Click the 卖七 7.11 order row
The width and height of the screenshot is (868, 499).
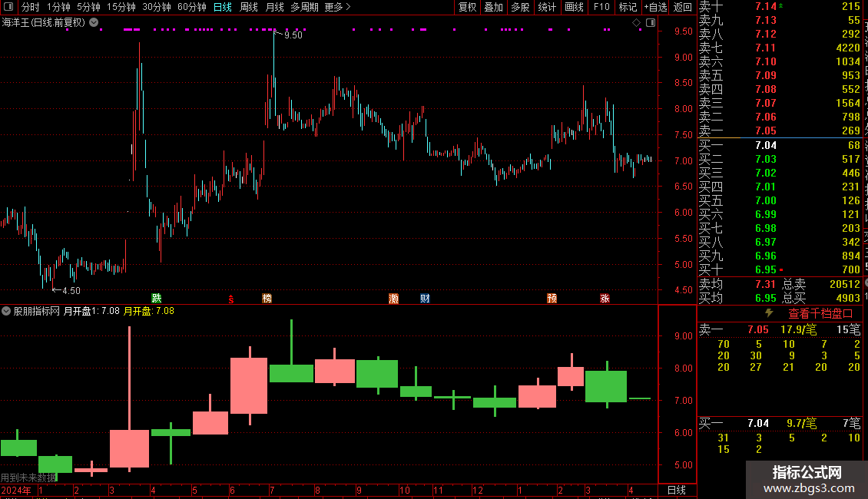click(780, 48)
